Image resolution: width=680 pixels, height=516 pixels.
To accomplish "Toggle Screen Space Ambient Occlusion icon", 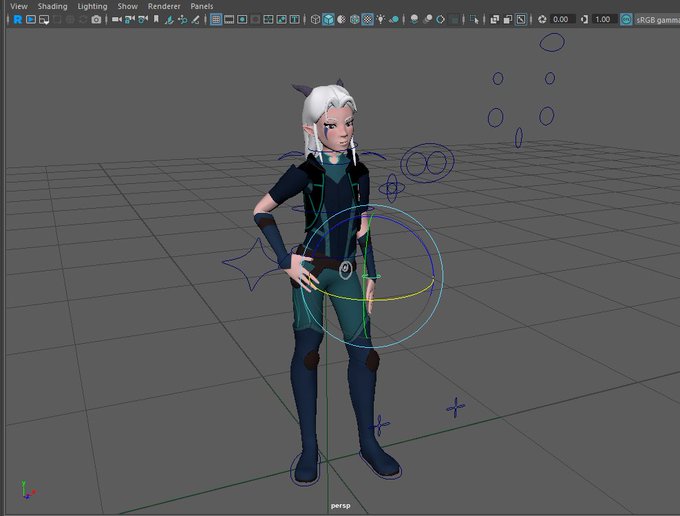I will point(414,20).
